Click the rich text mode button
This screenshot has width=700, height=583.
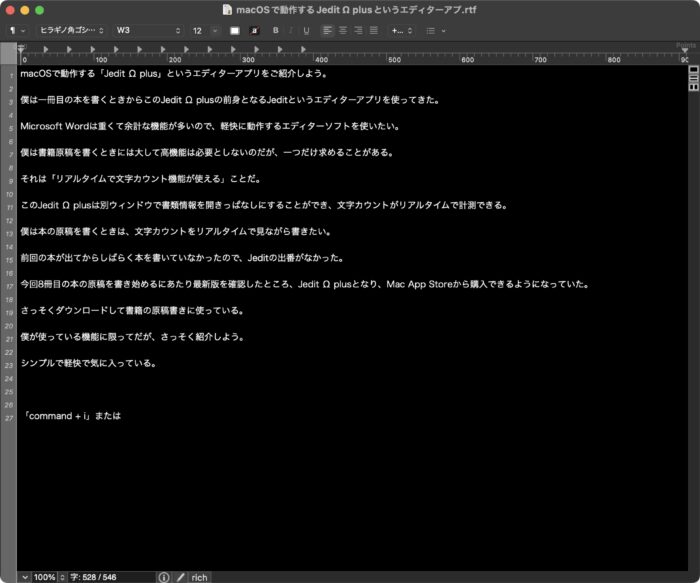point(200,577)
